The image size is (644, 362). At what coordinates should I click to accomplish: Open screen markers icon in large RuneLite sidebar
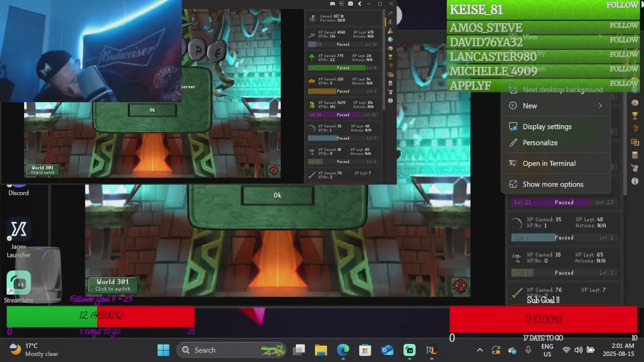635,142
